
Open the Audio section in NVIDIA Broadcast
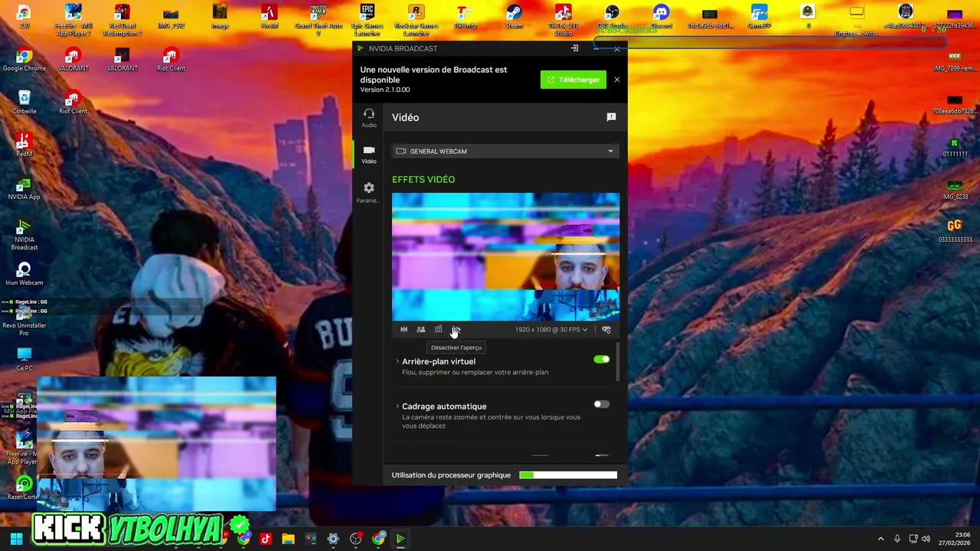coord(369,117)
